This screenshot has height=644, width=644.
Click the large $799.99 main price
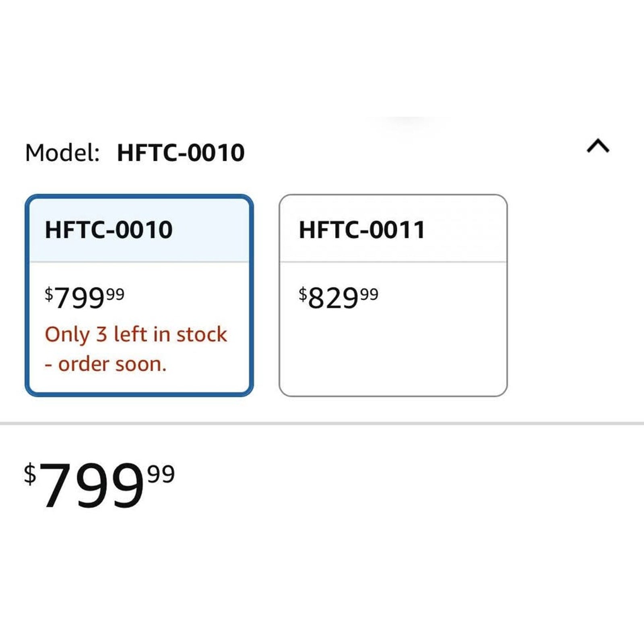(x=99, y=485)
